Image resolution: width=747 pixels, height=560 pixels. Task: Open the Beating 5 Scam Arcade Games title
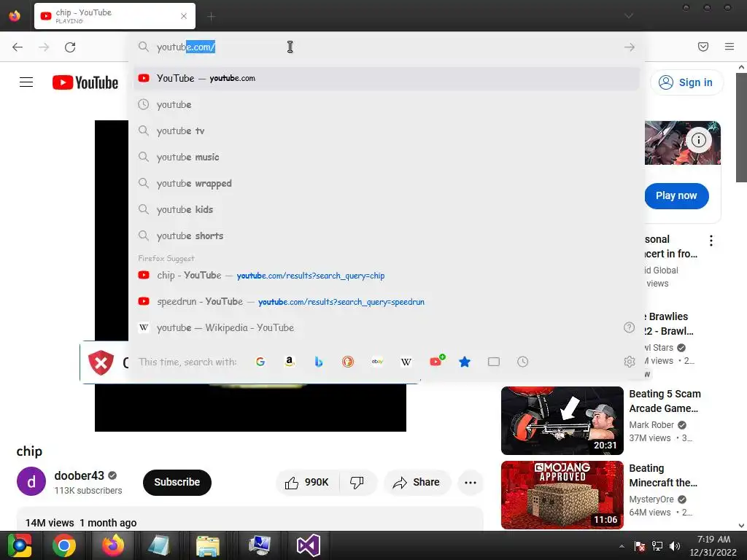click(665, 401)
